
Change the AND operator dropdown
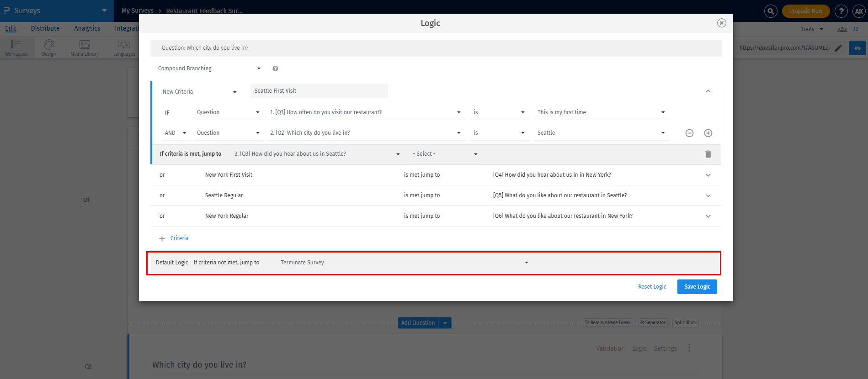point(176,133)
